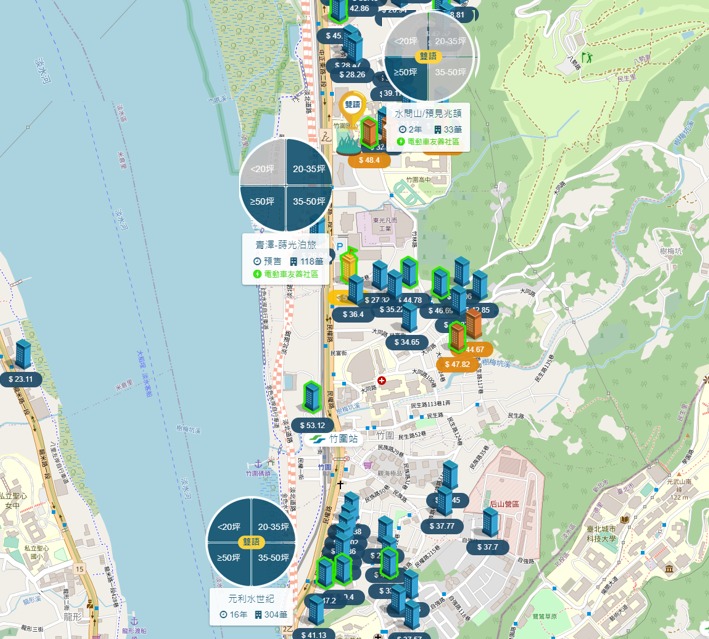709x639 pixels.
Task: Choose 20-35坪 in 青澤-蒔光泊旅 size wheel
Action: 309,169
